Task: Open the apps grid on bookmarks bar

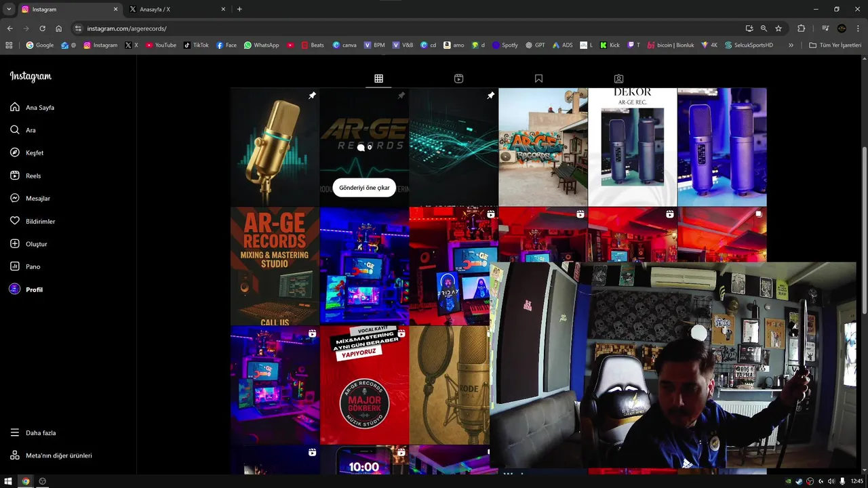Action: pyautogui.click(x=9, y=45)
